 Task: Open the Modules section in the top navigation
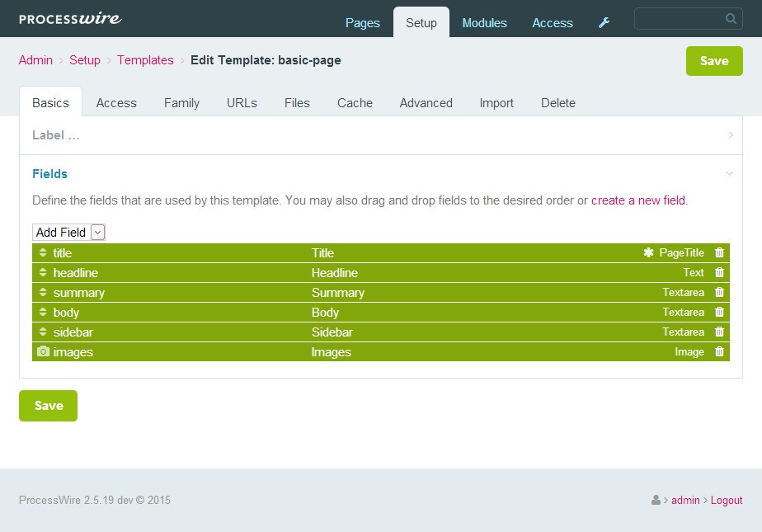[484, 23]
